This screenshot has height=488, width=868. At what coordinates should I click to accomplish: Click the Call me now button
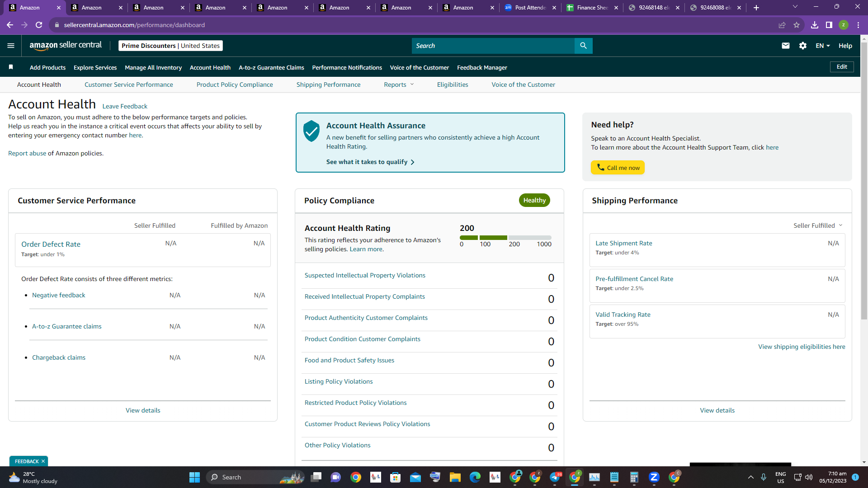click(618, 168)
